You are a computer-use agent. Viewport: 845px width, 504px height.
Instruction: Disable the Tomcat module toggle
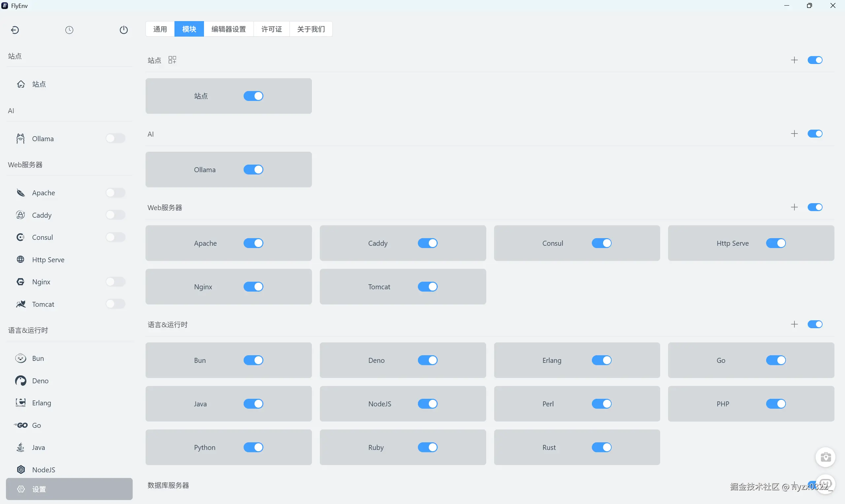(x=427, y=287)
